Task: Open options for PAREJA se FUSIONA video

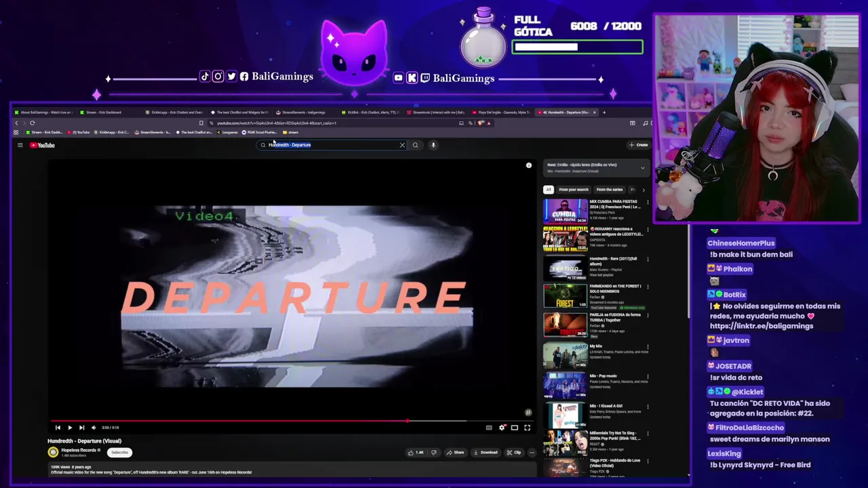Action: (648, 316)
